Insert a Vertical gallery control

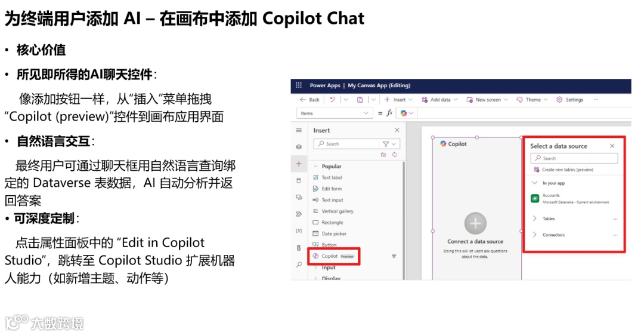(x=333, y=211)
